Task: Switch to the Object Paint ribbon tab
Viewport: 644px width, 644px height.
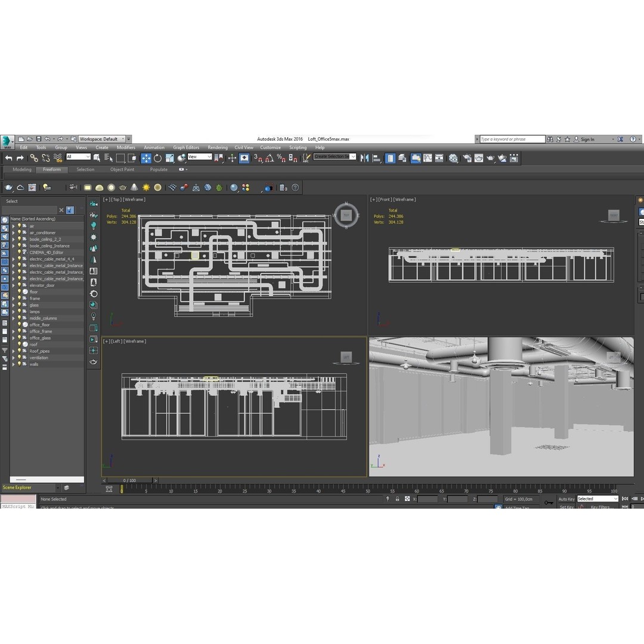Action: click(x=122, y=169)
